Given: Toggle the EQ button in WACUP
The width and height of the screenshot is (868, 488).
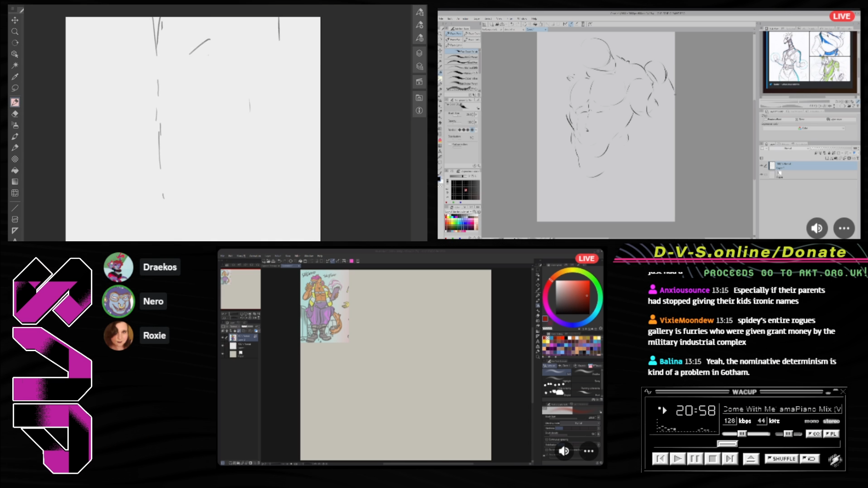Looking at the screenshot, I should pos(814,434).
